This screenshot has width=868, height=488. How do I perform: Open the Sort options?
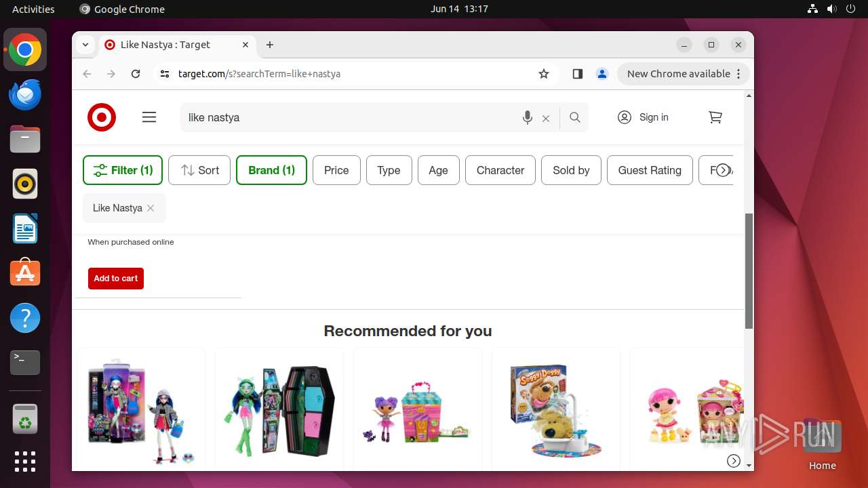point(199,170)
